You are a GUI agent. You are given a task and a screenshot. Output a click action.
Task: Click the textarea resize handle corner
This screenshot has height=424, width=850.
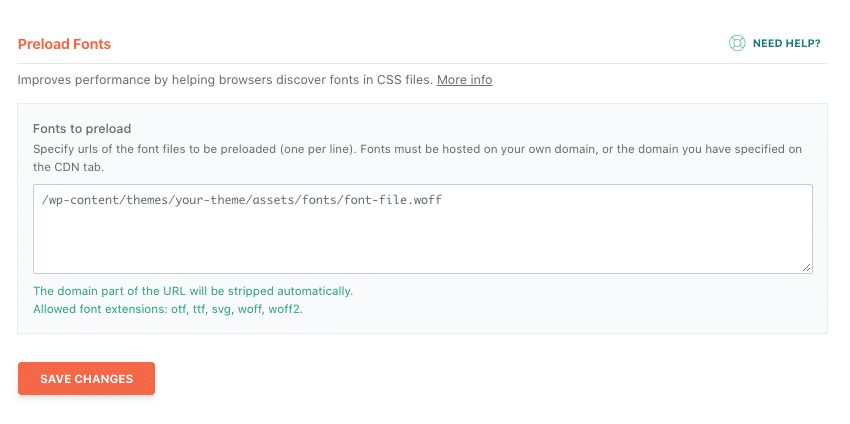coord(807,268)
